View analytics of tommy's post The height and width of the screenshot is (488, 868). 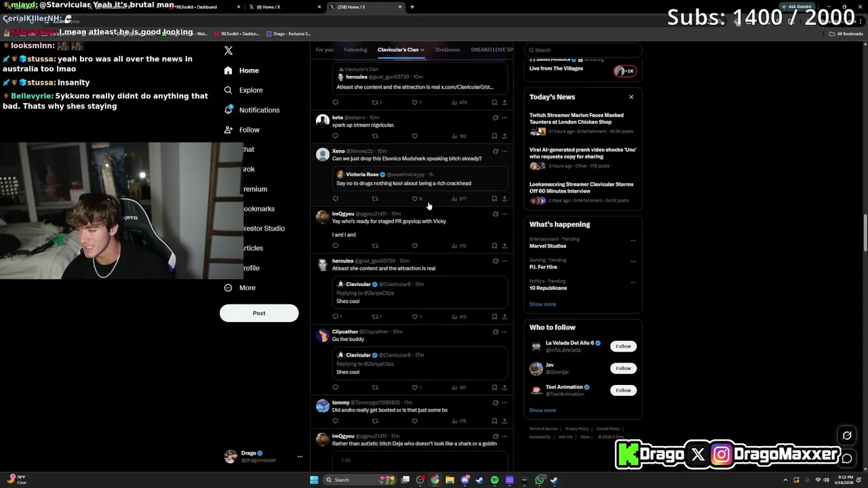[x=459, y=421]
